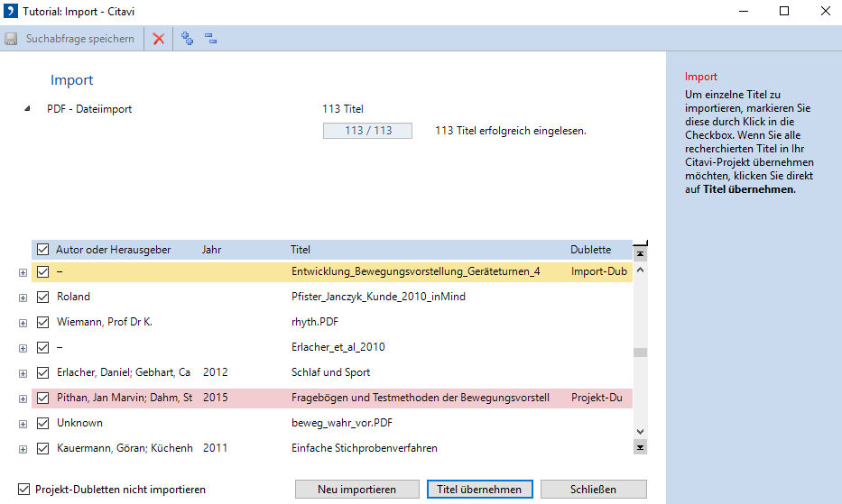Click the scroll down arrow in title list
The height and width of the screenshot is (504, 842).
(640, 432)
